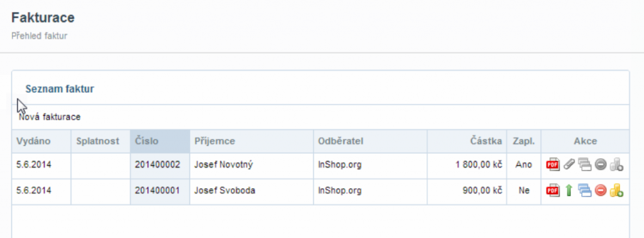Open PDF of invoice 201400001
644x238 pixels.
click(552, 190)
